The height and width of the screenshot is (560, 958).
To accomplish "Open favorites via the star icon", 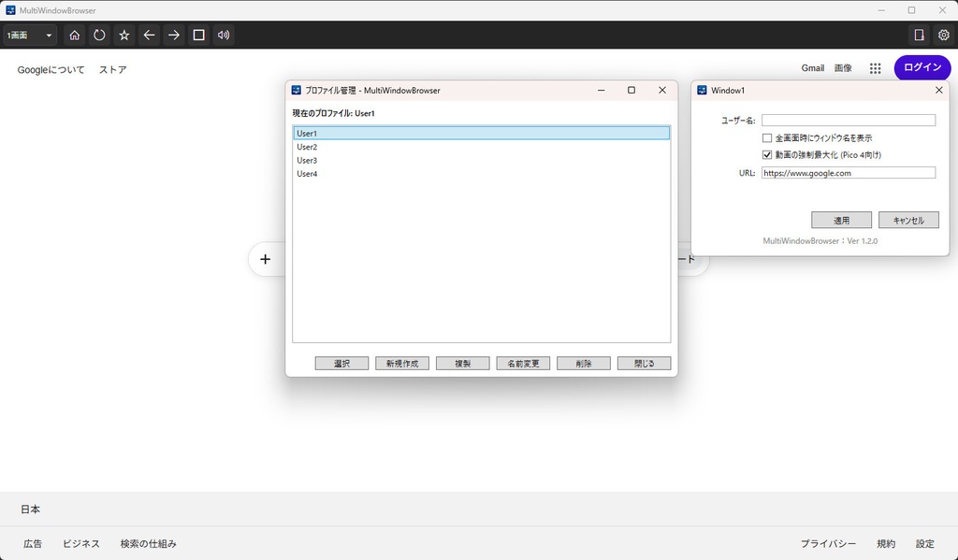I will [x=123, y=35].
